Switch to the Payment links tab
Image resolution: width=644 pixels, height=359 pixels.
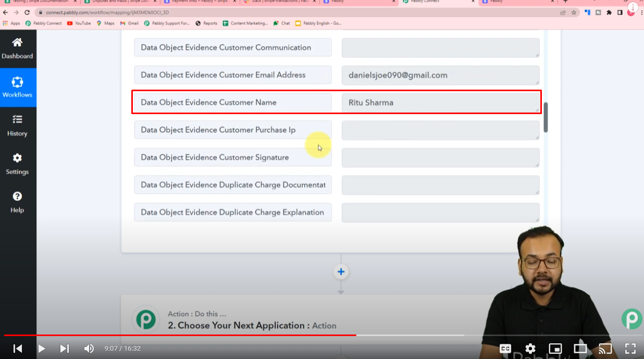(x=199, y=2)
